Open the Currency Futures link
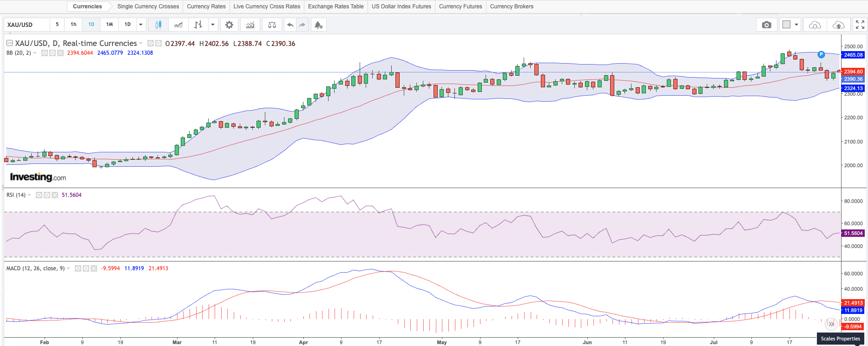The height and width of the screenshot is (346, 868). point(460,7)
